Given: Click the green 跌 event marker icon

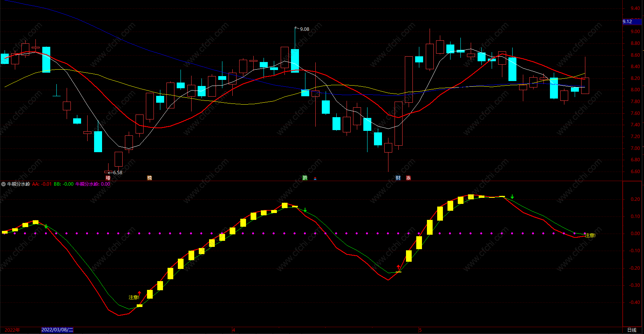Looking at the screenshot, I should pyautogui.click(x=305, y=178).
